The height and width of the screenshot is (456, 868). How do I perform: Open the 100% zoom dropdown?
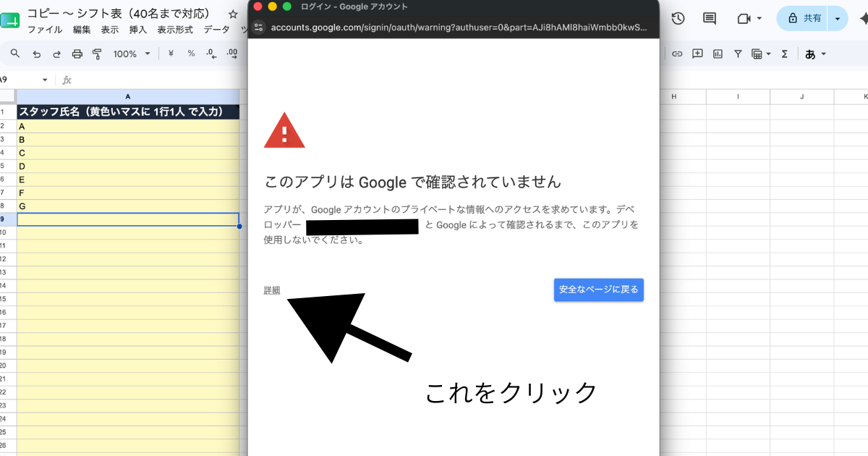[x=131, y=54]
